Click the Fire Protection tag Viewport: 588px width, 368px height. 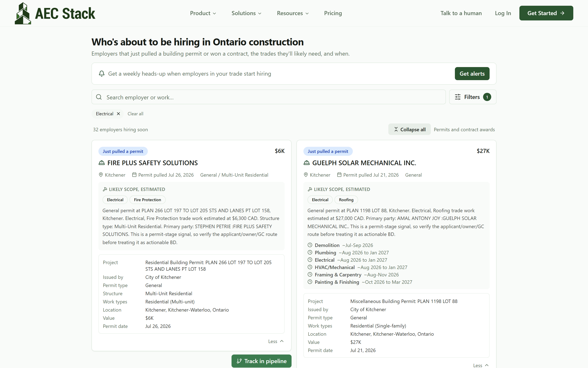[x=147, y=200]
